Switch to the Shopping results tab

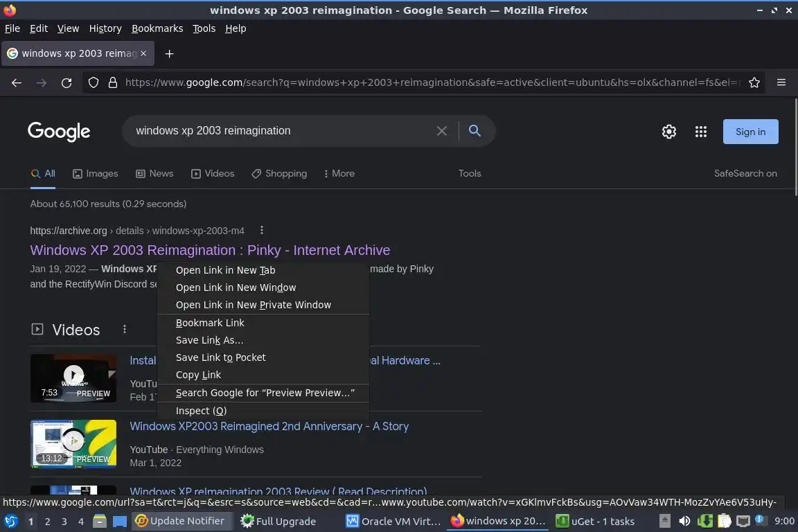pyautogui.click(x=279, y=174)
